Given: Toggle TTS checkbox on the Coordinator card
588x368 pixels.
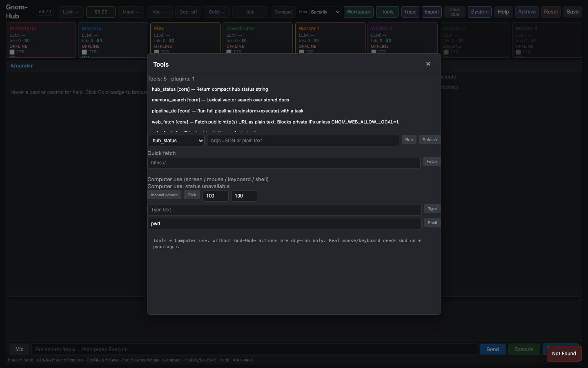Looking at the screenshot, I should pyautogui.click(x=229, y=52).
